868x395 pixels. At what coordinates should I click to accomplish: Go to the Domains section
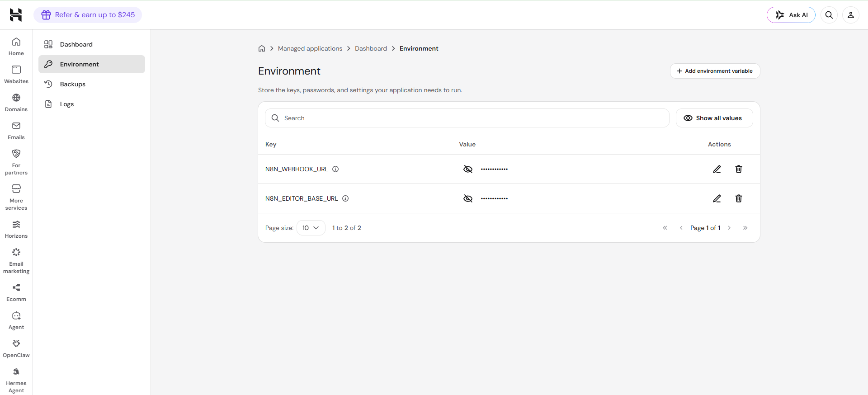tap(16, 103)
